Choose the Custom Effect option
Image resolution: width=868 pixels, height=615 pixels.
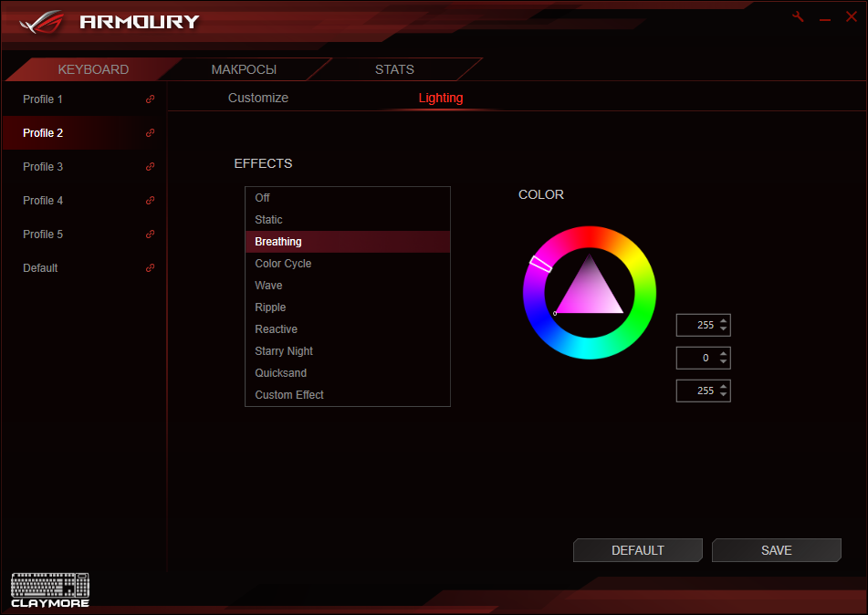(348, 395)
